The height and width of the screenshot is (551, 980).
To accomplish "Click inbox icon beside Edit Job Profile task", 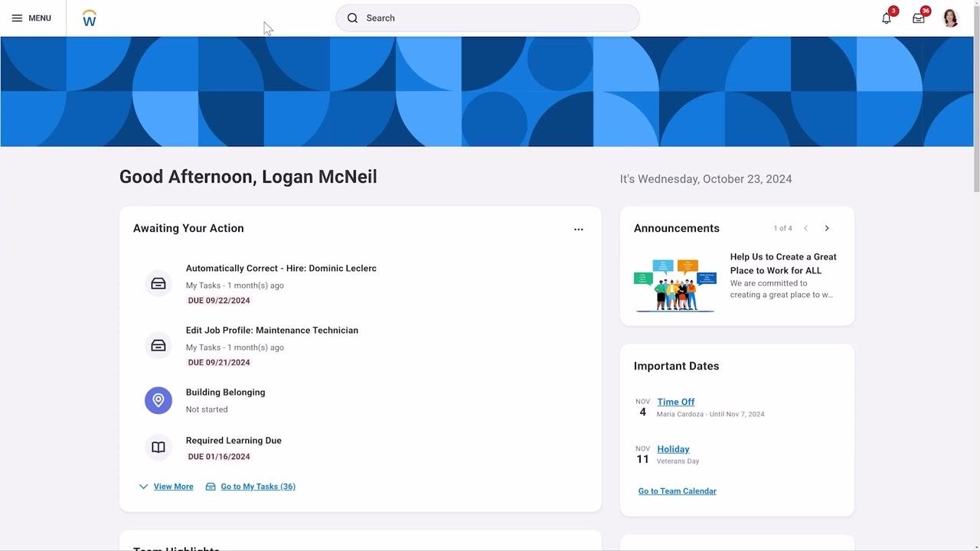I will [158, 346].
